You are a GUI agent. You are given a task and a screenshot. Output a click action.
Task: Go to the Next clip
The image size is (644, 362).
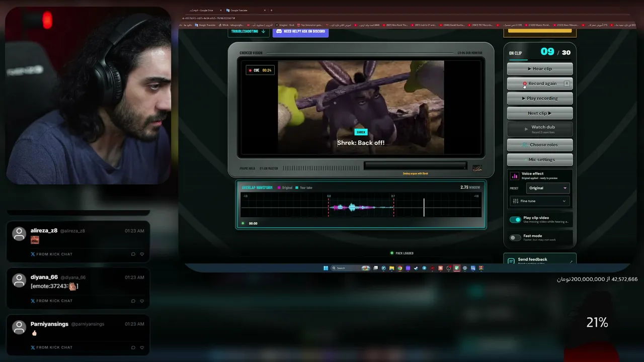click(x=540, y=113)
